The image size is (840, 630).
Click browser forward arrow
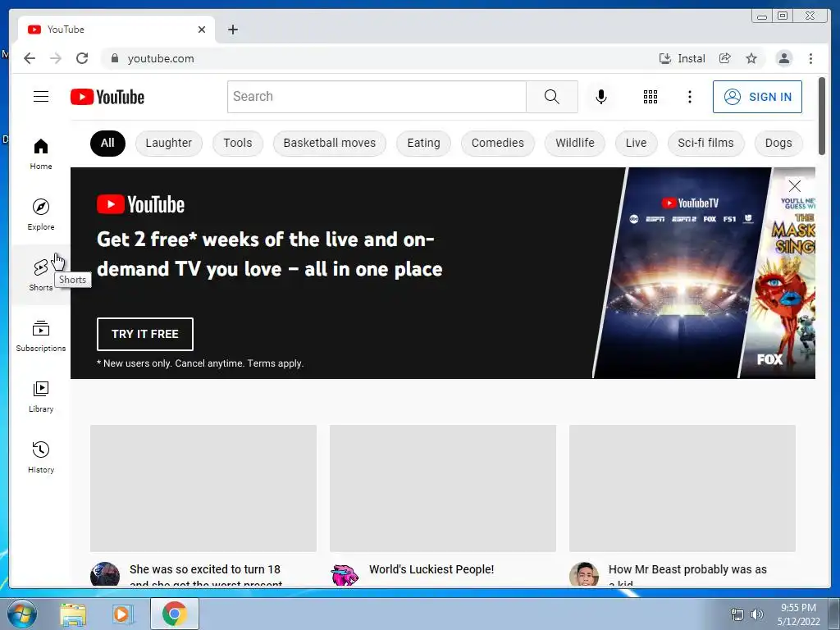[x=56, y=58]
